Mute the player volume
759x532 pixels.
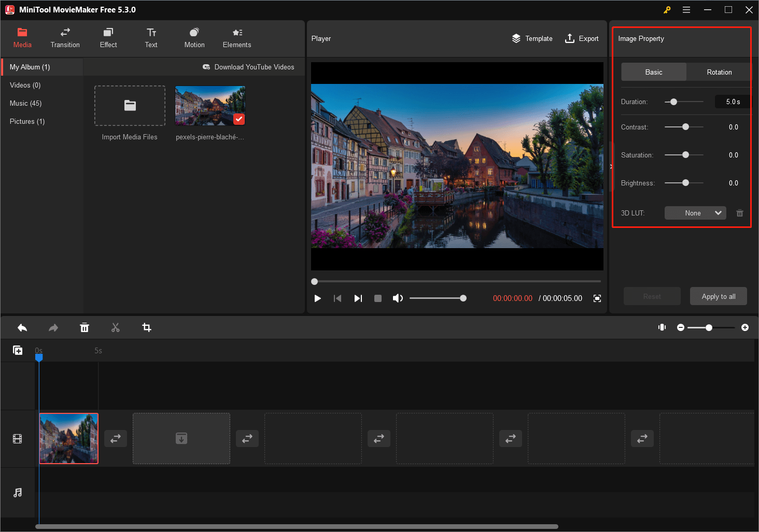[398, 298]
